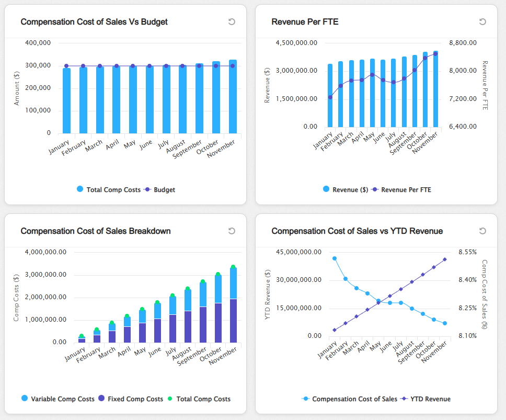Toggle green Total Comp Costs legend in Breakdown chart
This screenshot has width=506, height=420.
coord(199,399)
